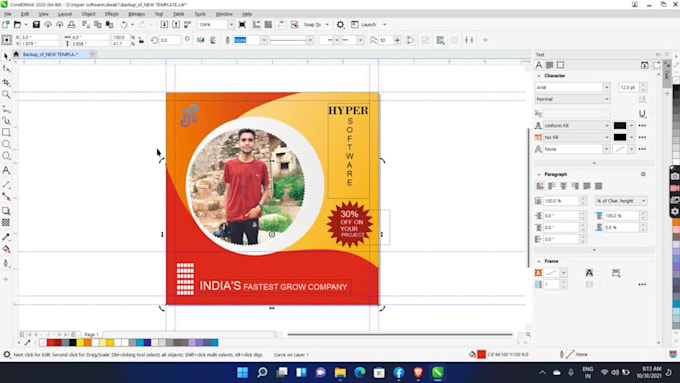Click the Export icon in the toolbar

pyautogui.click(x=176, y=25)
